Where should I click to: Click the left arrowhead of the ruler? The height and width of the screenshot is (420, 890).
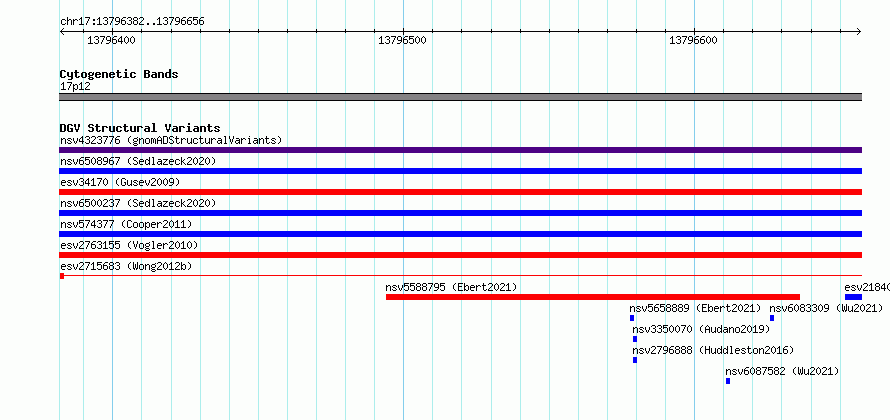click(x=62, y=32)
